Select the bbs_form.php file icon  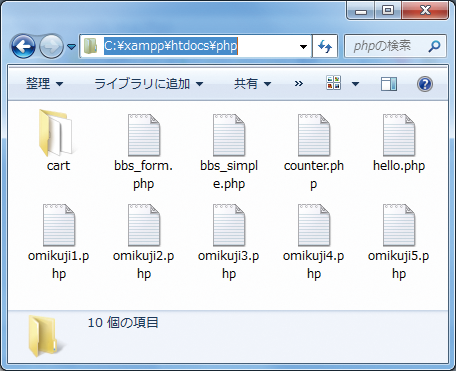144,135
